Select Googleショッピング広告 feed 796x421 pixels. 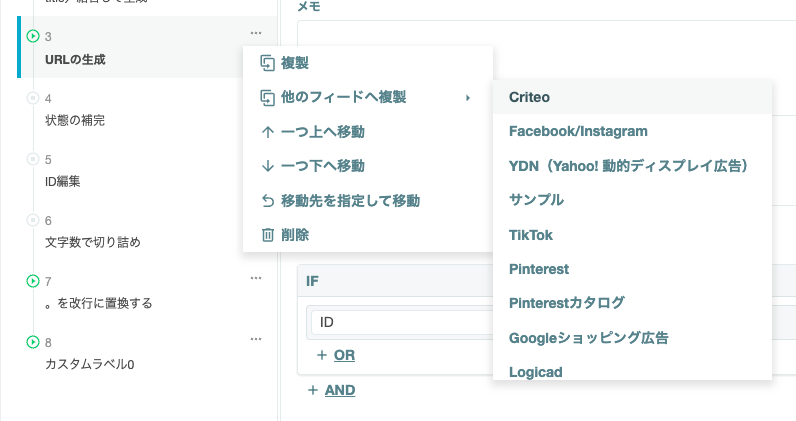point(633,338)
